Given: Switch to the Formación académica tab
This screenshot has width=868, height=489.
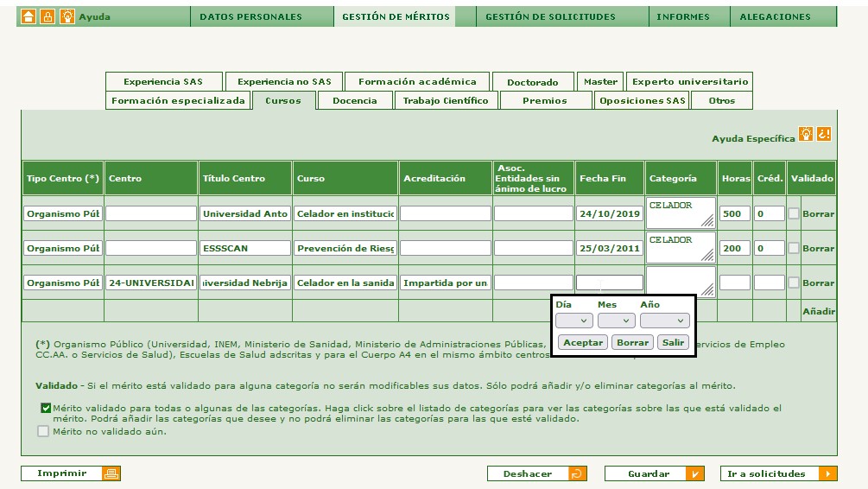Looking at the screenshot, I should pos(417,81).
